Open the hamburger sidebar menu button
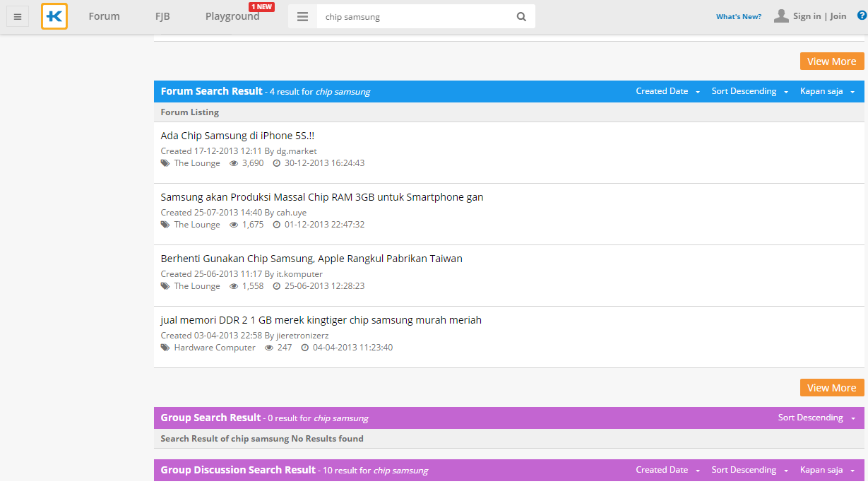Screen dimensions: 868x484 point(18,17)
